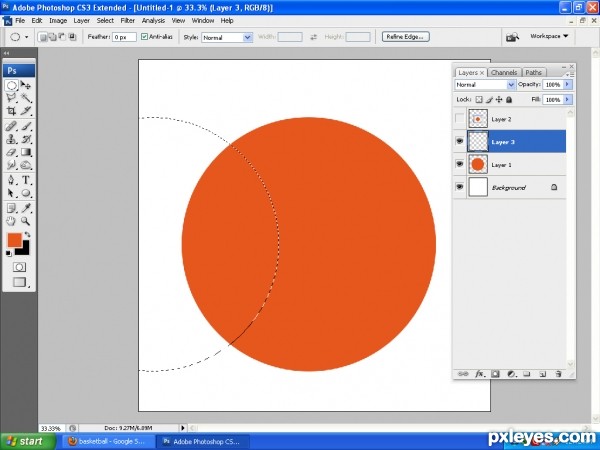Open the Select menu
The image size is (600, 450).
pyautogui.click(x=105, y=21)
